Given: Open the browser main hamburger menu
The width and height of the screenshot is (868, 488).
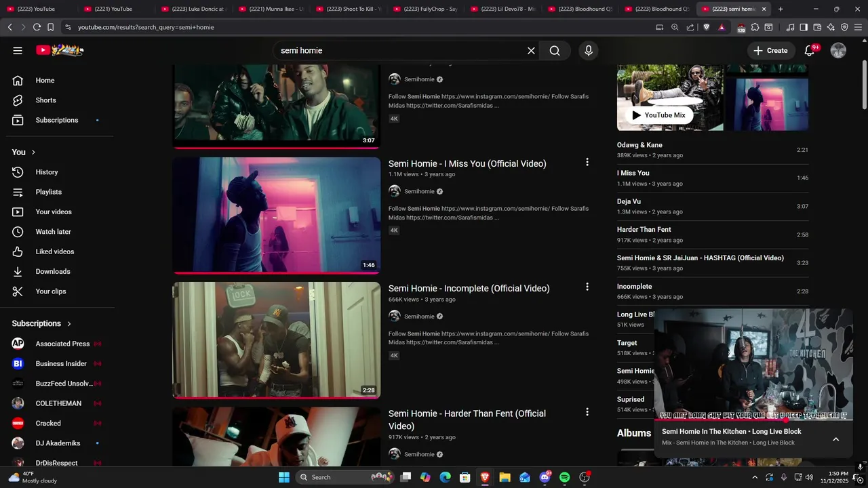Looking at the screenshot, I should (x=858, y=27).
